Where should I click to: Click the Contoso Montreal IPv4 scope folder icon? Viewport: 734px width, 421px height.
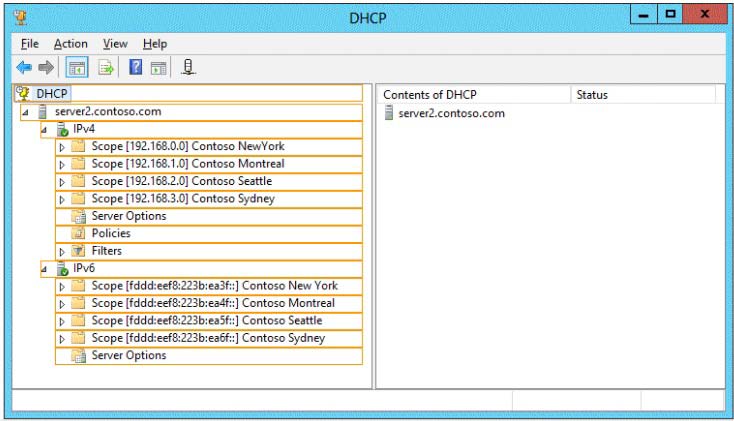[78, 163]
